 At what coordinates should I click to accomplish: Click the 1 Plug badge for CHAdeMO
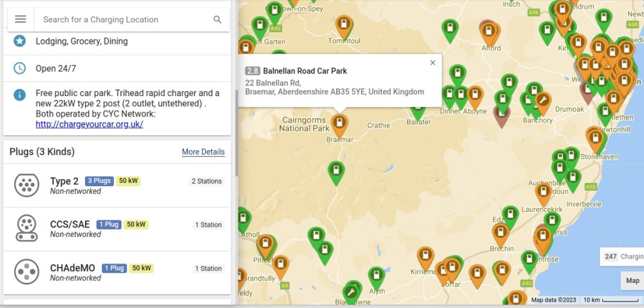click(x=114, y=268)
